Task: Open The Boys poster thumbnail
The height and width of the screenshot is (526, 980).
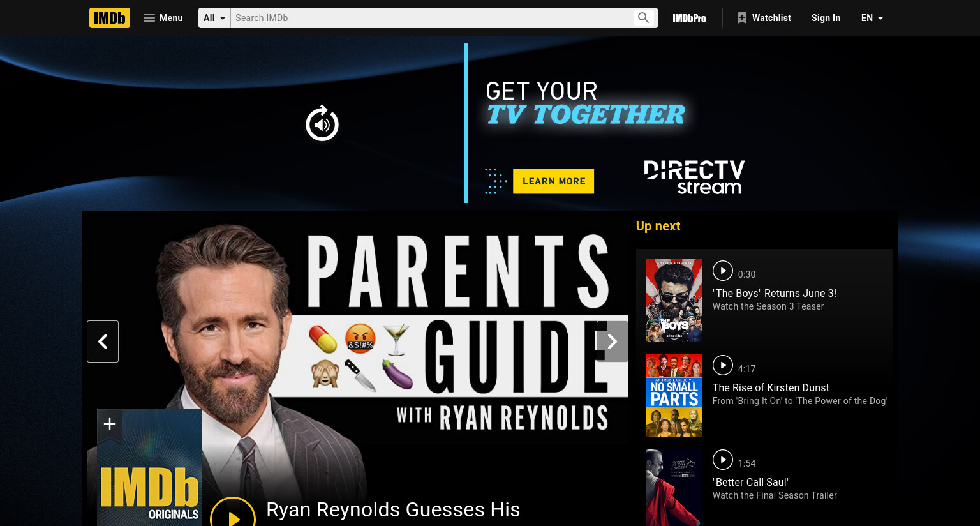Action: coord(674,301)
